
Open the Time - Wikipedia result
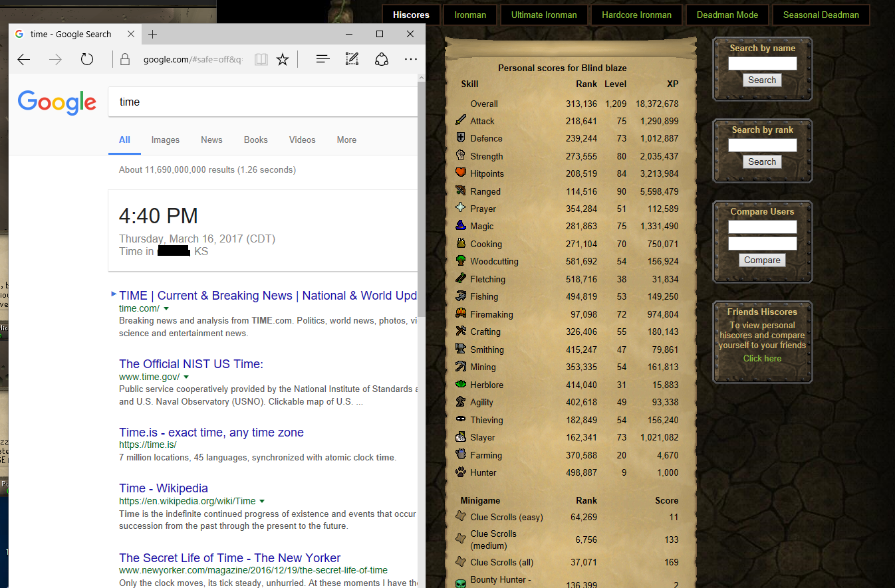[x=164, y=488]
